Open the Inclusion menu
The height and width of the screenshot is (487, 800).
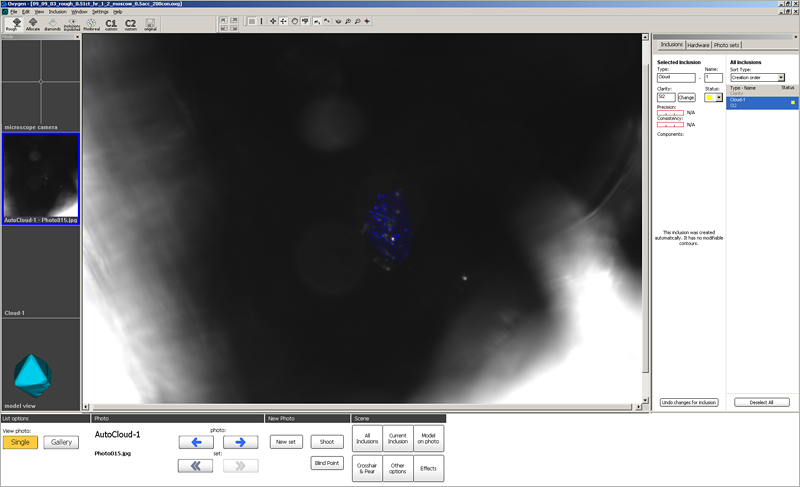(x=57, y=11)
